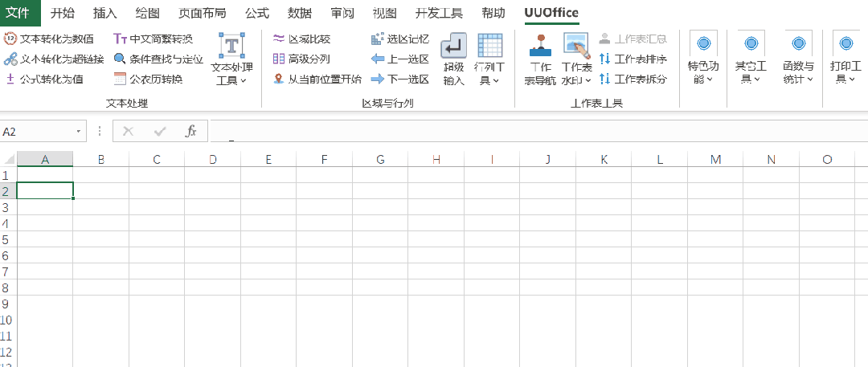Switch to 审阅 ribbon tab
Screen dimensions: 868x367
coord(342,14)
